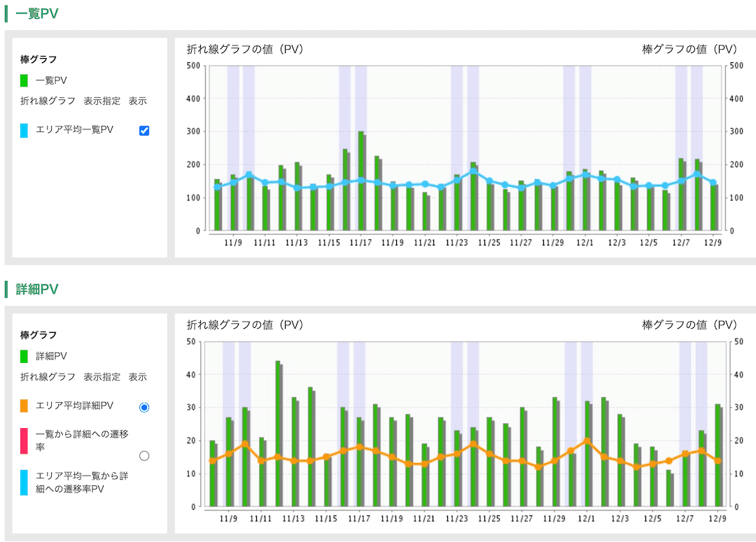Click the tallest green bar in 一覧PV chart

click(360, 180)
